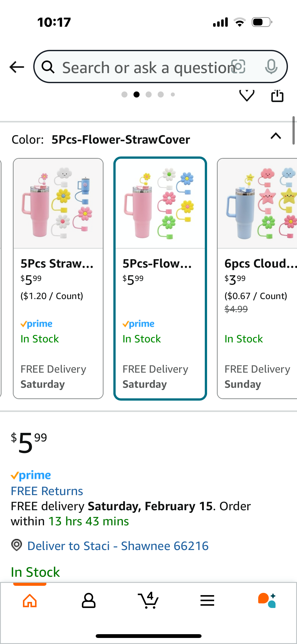The height and width of the screenshot is (644, 297).
Task: Collapse the Color options chevron
Action: (276, 136)
